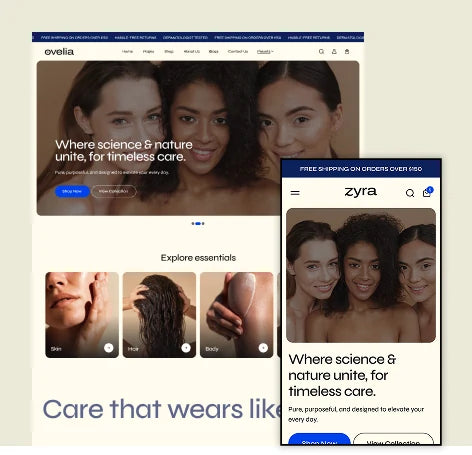Click the blue Shop Now button on the hero

(x=72, y=191)
